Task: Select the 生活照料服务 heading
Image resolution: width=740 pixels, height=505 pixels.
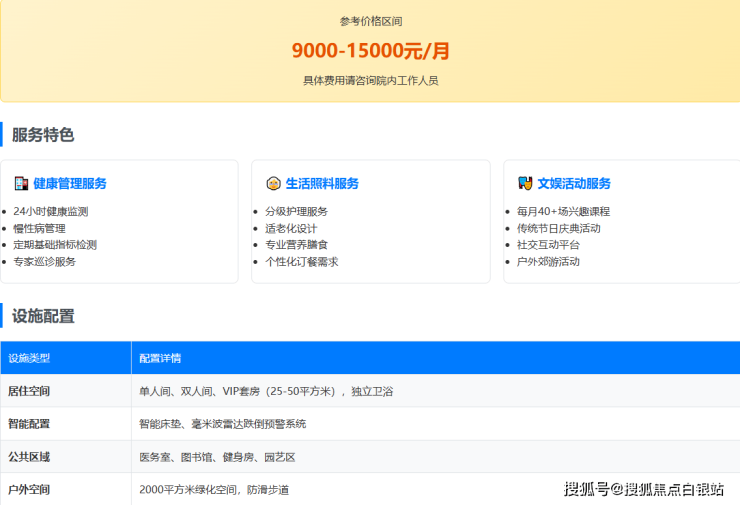Action: point(322,184)
